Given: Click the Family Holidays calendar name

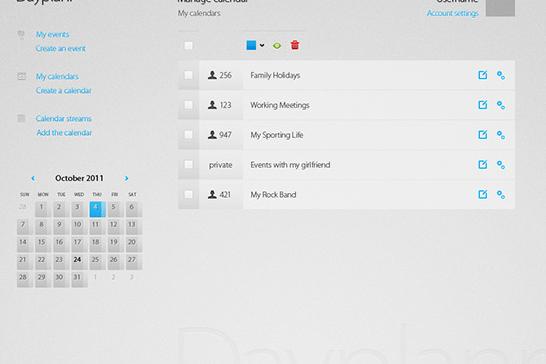Looking at the screenshot, I should [x=275, y=75].
